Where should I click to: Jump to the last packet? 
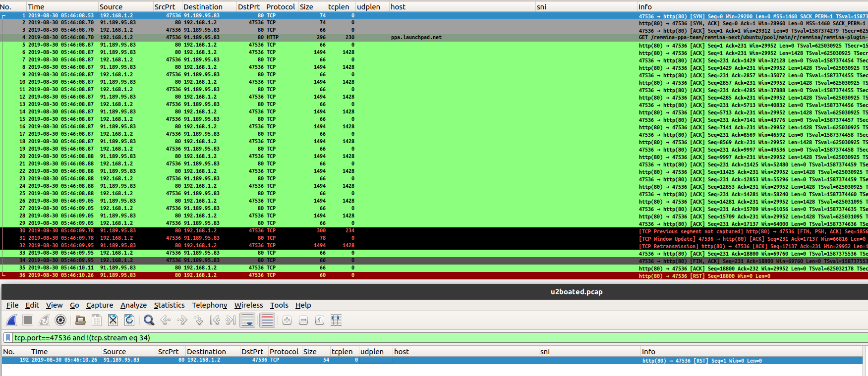pyautogui.click(x=231, y=321)
